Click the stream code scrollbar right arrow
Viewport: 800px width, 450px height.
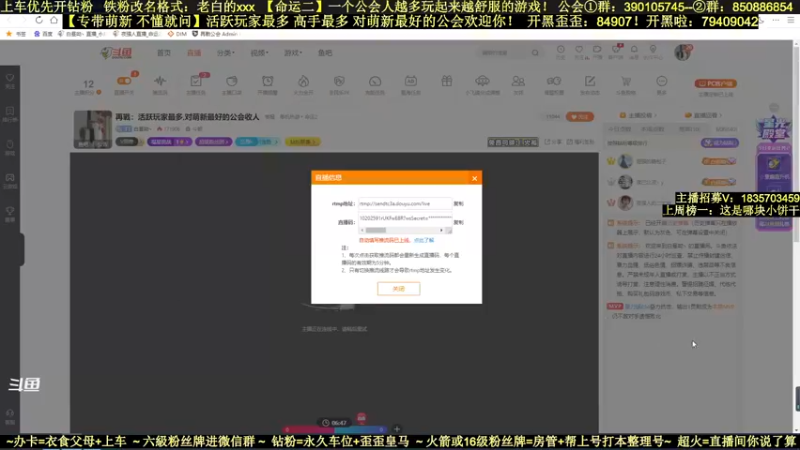441,231
